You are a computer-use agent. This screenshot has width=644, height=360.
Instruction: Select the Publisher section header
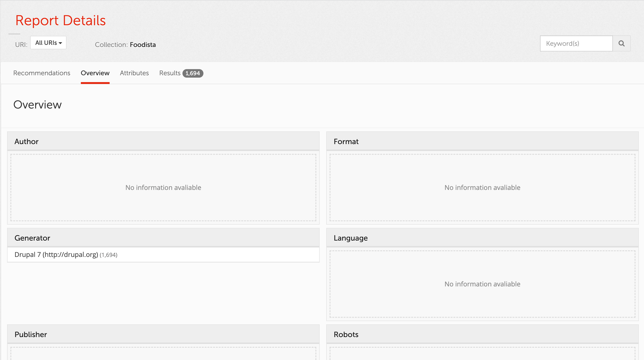(x=31, y=334)
